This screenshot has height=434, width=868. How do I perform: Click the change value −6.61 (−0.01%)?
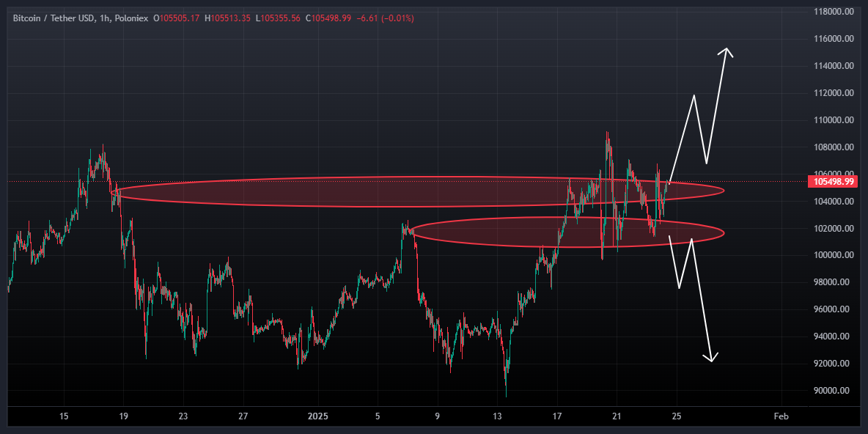tap(385, 18)
